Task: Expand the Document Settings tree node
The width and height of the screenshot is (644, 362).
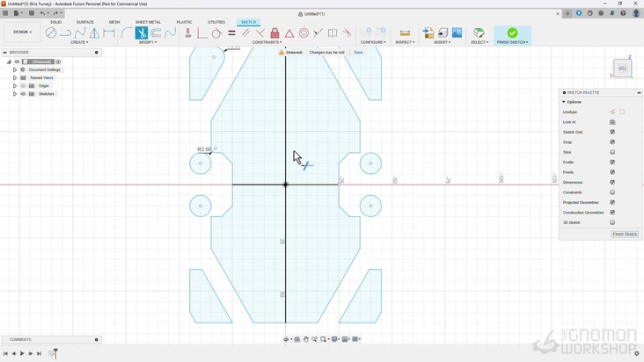Action: (x=15, y=70)
